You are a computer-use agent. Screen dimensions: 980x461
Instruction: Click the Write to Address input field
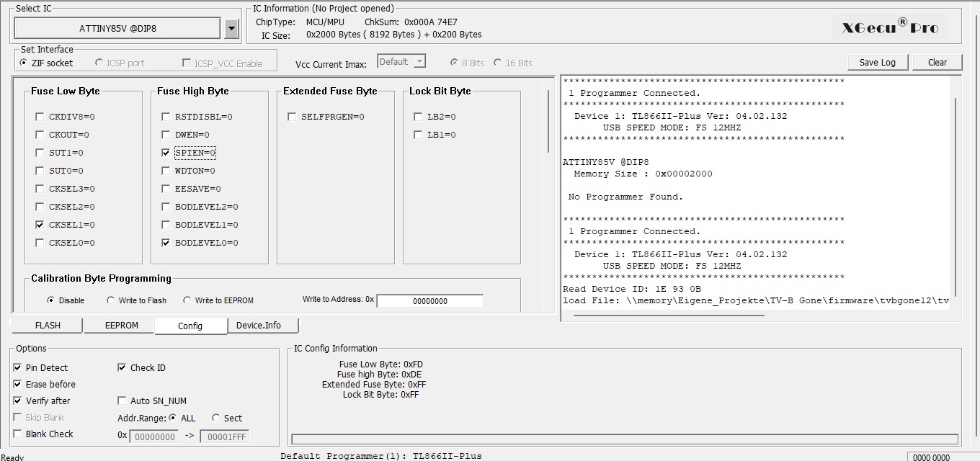click(x=429, y=301)
